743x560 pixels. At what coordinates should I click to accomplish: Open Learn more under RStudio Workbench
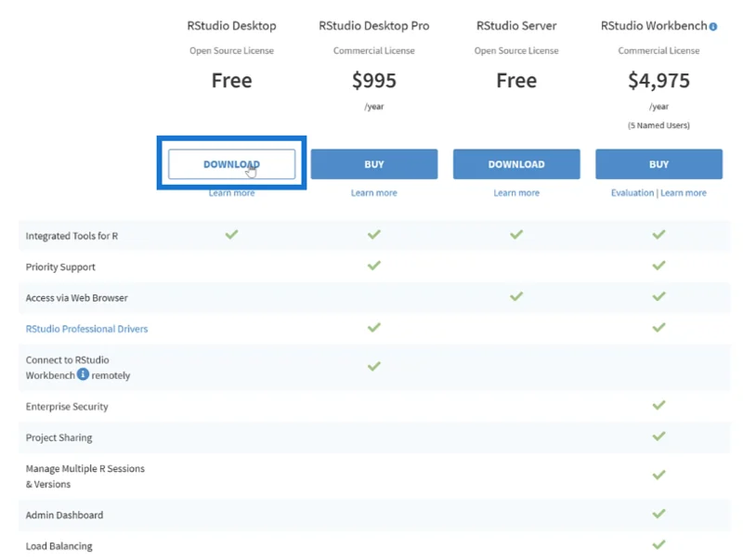click(684, 193)
